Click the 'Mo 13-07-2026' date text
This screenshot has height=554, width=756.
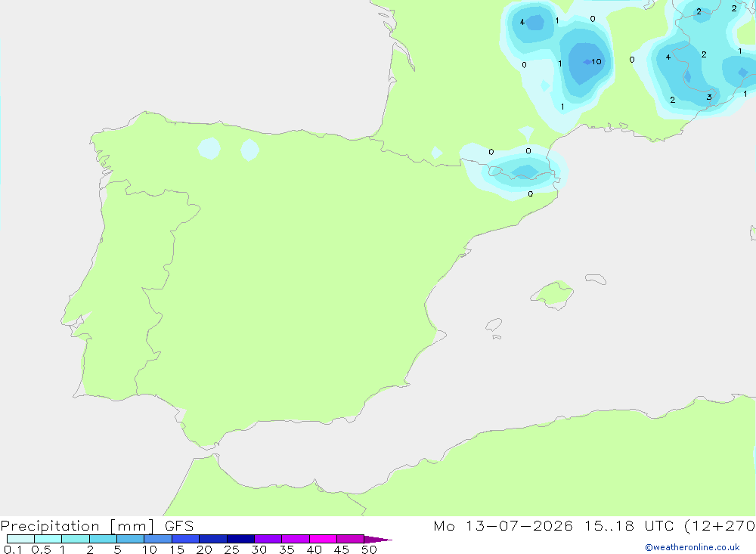[x=503, y=525]
